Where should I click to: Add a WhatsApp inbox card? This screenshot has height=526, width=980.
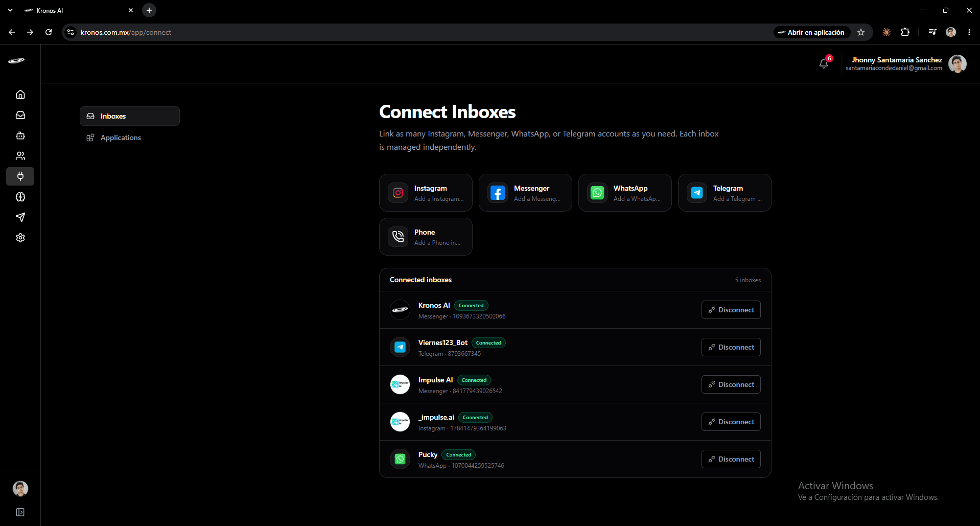pyautogui.click(x=625, y=193)
